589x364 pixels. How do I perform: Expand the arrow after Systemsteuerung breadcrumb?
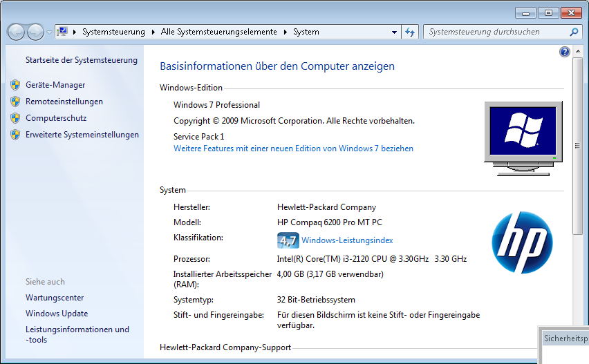click(153, 32)
